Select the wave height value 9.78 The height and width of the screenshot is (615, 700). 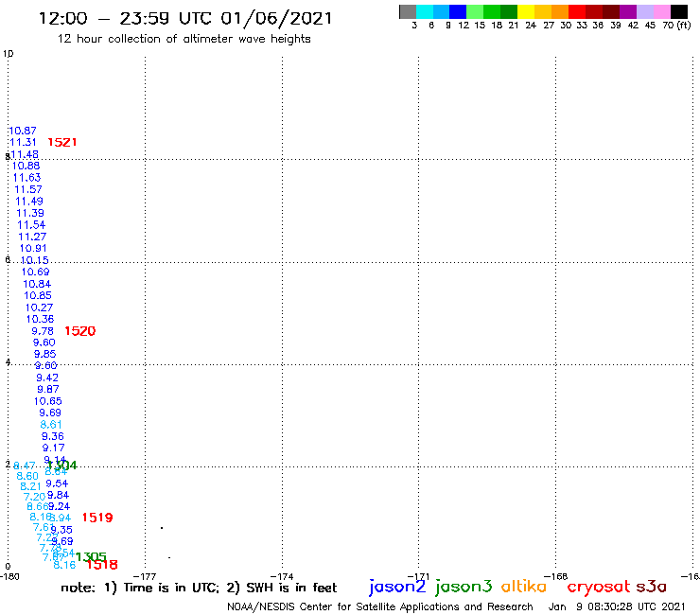click(x=43, y=331)
